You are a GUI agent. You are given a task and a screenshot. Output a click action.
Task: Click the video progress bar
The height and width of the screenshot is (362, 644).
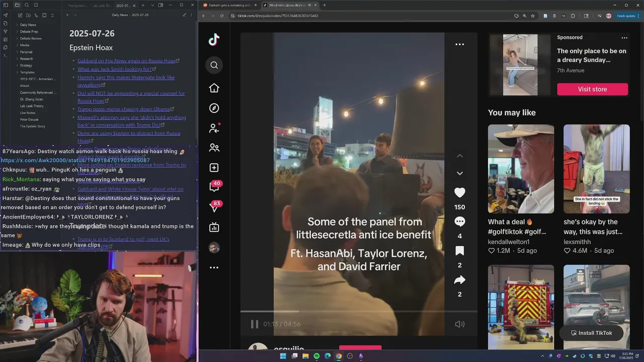pyautogui.click(x=359, y=312)
